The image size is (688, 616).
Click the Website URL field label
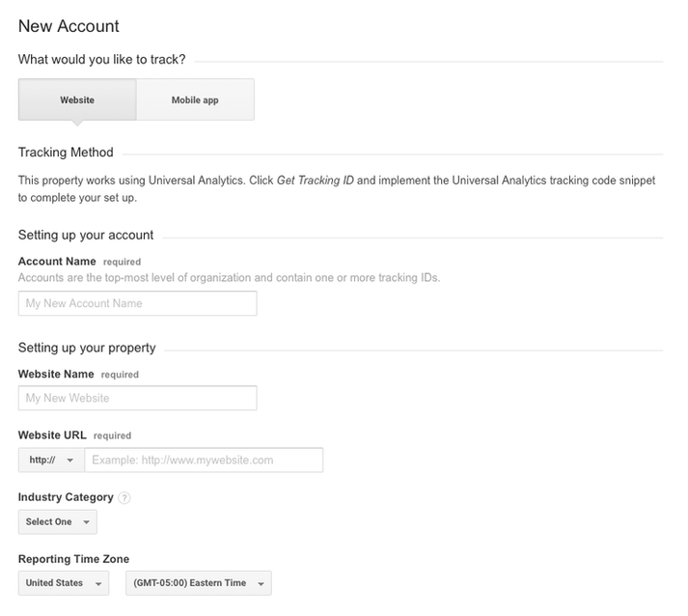click(x=53, y=435)
